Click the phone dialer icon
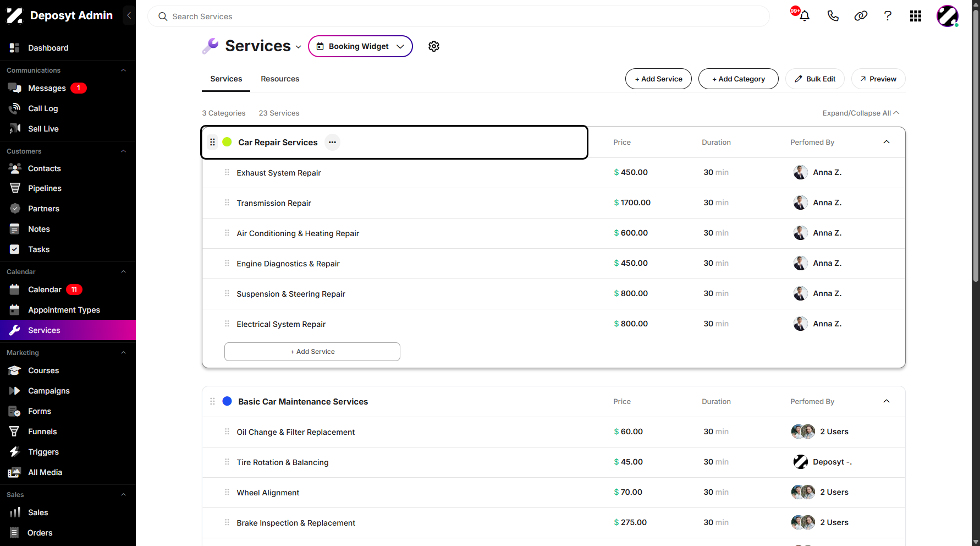The height and width of the screenshot is (546, 980). point(833,16)
